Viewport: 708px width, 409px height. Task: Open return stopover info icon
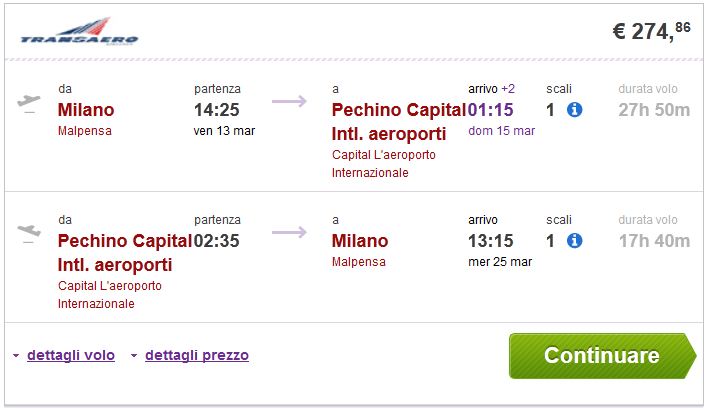point(574,241)
